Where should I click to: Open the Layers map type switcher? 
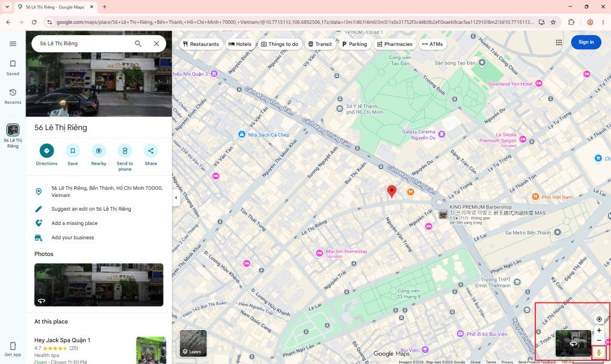[x=193, y=343]
